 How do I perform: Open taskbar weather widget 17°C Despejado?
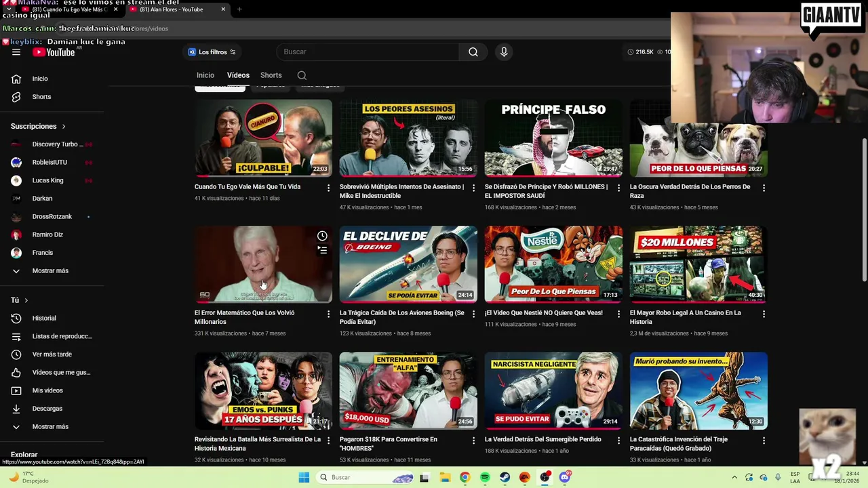[x=27, y=477]
